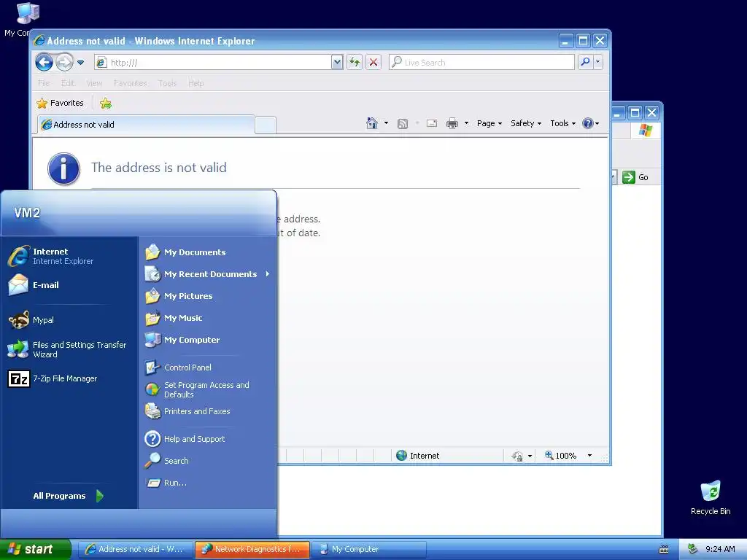The height and width of the screenshot is (560, 747).
Task: Expand the Print dropdown arrow
Action: pos(466,123)
